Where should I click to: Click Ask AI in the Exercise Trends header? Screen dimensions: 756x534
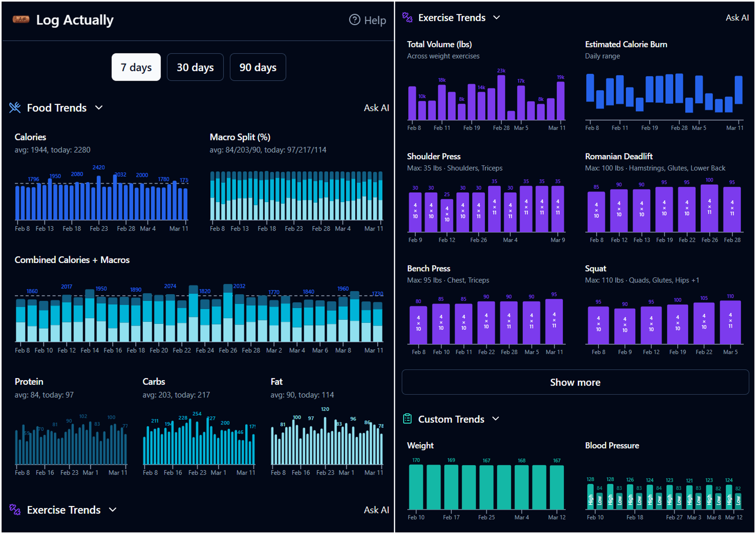[x=737, y=17]
